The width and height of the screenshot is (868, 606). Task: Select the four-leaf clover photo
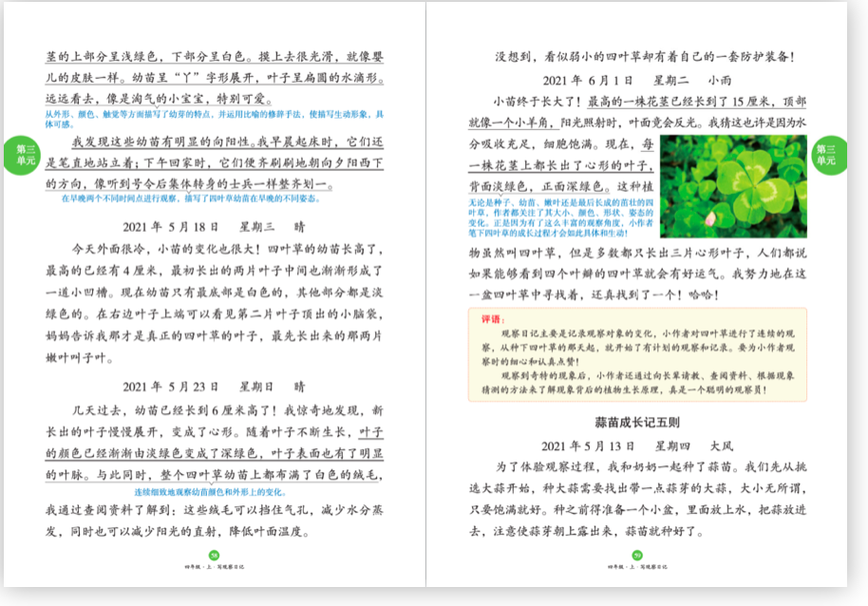click(733, 186)
